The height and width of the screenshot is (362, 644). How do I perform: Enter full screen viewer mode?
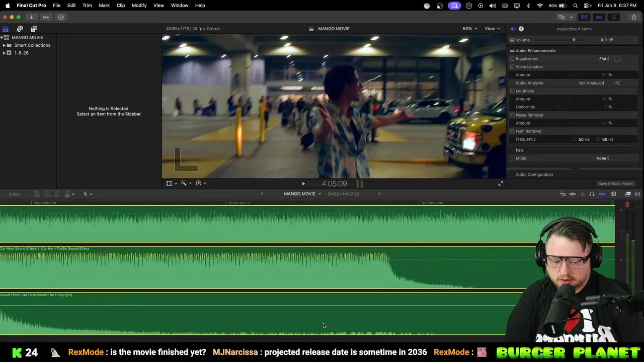pos(501,184)
